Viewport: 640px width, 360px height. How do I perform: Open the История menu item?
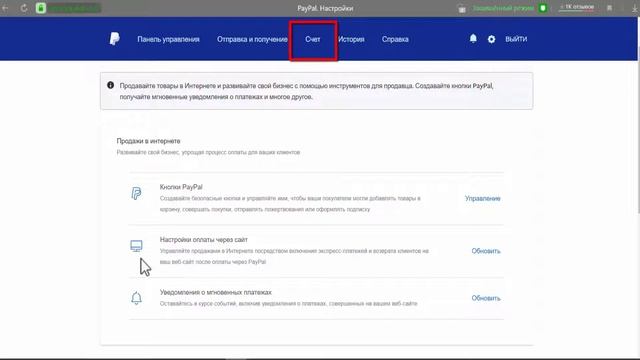pyautogui.click(x=351, y=39)
